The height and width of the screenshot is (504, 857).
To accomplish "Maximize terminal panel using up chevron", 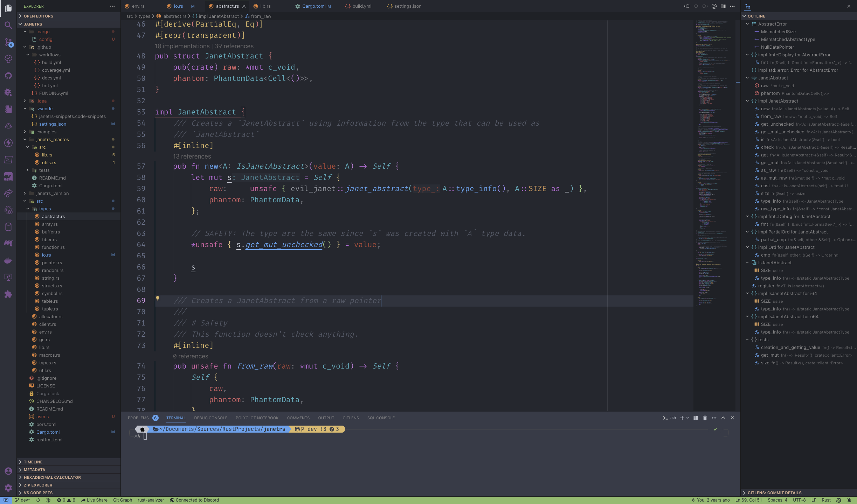I will point(723,418).
